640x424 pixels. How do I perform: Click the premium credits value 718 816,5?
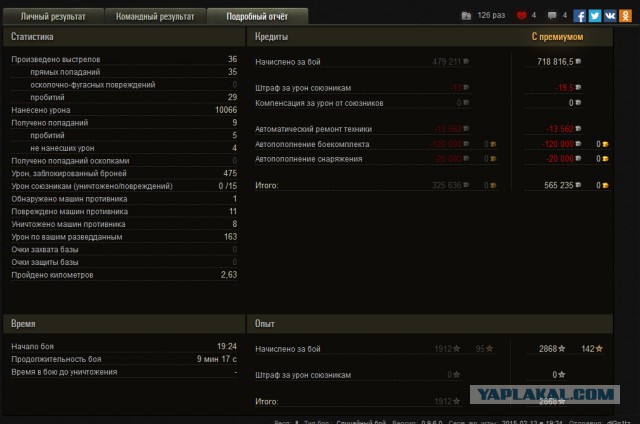click(x=555, y=62)
